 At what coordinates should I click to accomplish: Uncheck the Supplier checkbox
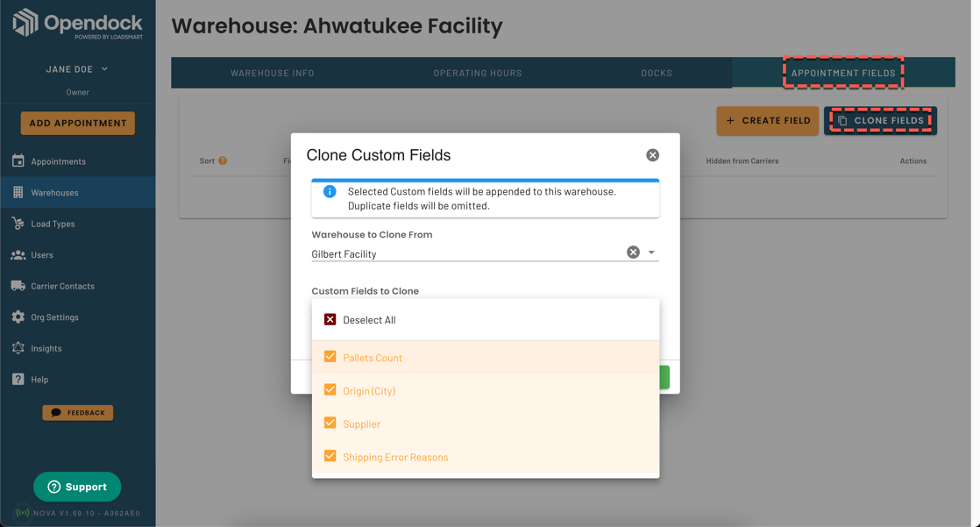pos(330,424)
